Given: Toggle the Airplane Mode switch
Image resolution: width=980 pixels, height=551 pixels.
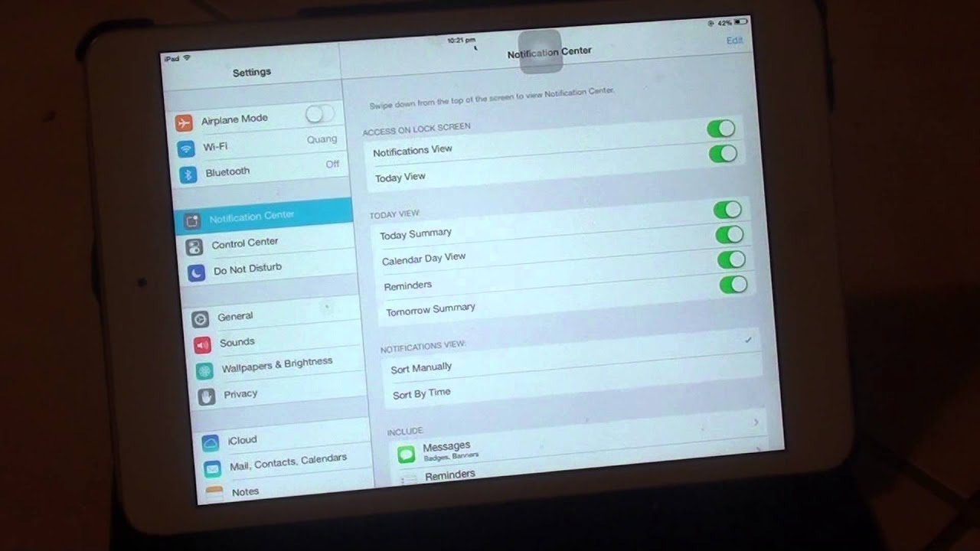Looking at the screenshot, I should [319, 114].
